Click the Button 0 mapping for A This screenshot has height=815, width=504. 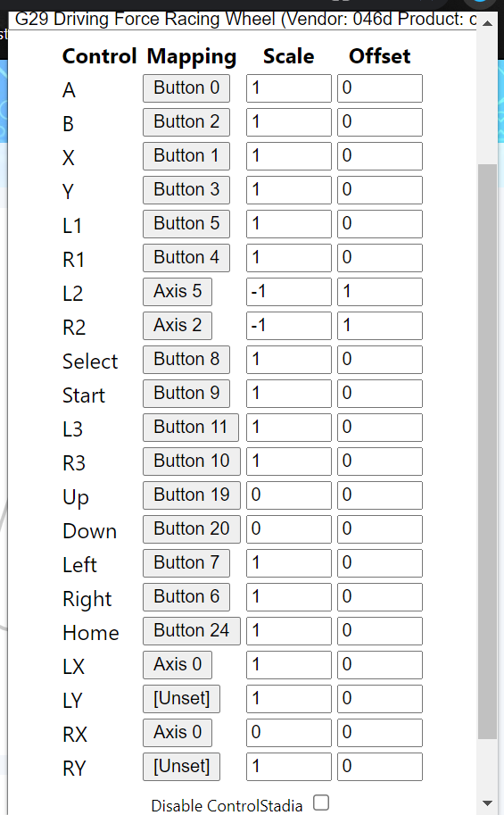186,88
